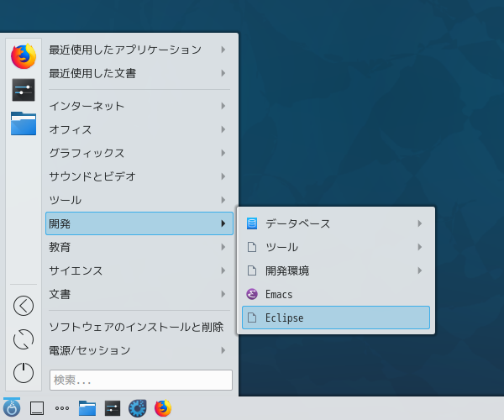Open file manager icon in menu sidebar
Screen dimensions: 504x420
coord(24,123)
